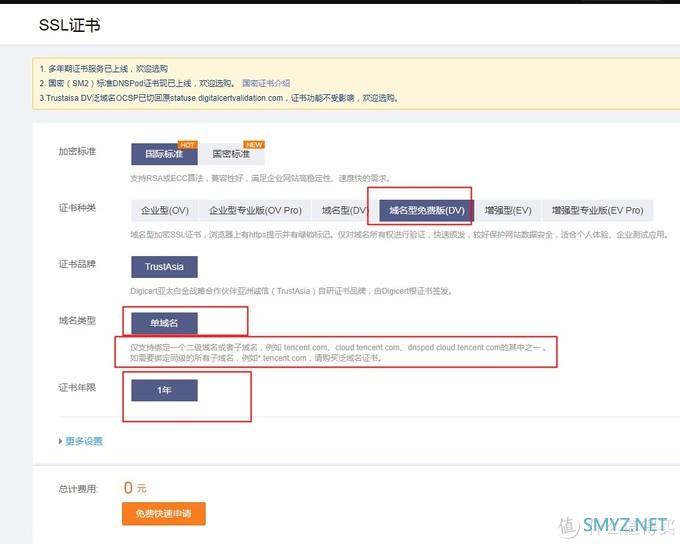Choose 增强型(EV) certificate type
The width and height of the screenshot is (680, 544).
pyautogui.click(x=508, y=211)
